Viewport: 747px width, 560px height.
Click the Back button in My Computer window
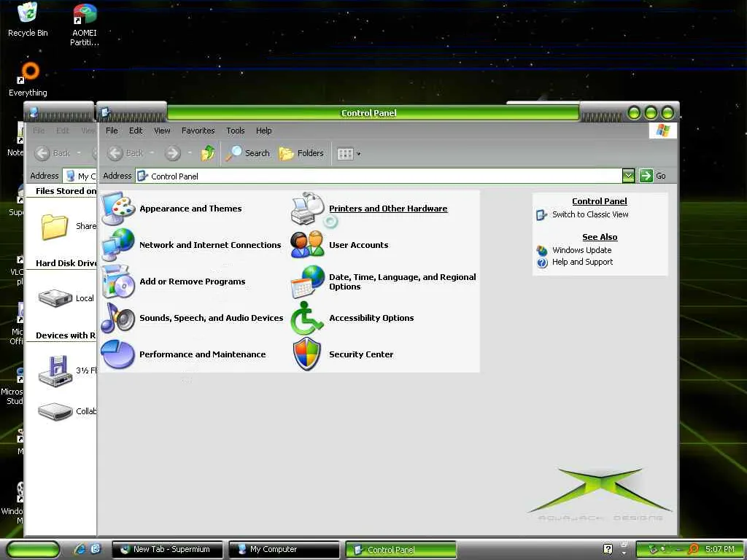click(53, 153)
